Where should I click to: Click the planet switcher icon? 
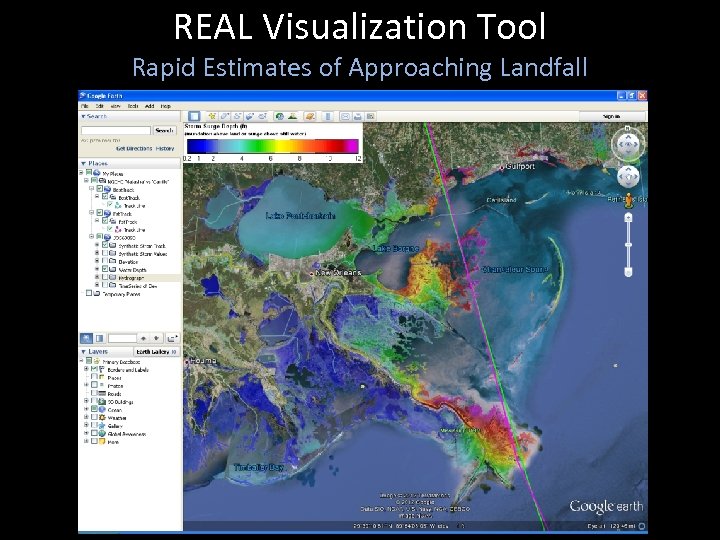coord(310,116)
